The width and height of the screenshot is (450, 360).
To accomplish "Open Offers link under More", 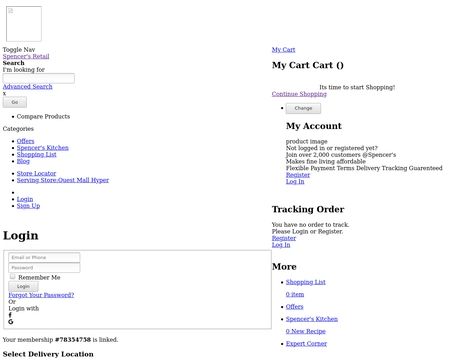I will 295,307.
